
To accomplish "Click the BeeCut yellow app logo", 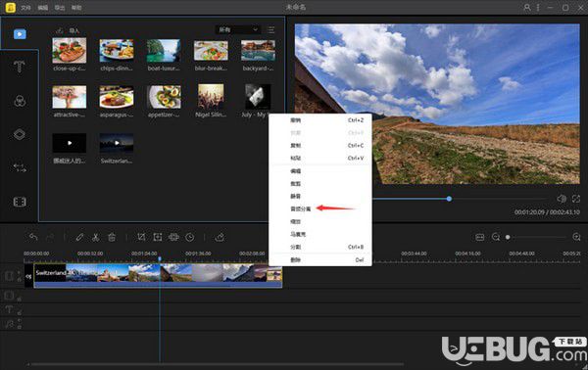I will pos(11,7).
